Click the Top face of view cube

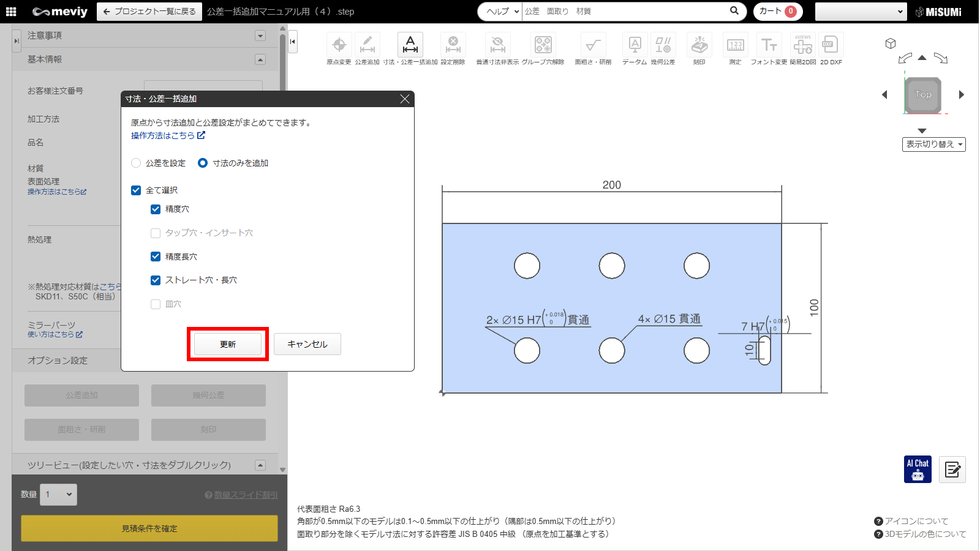[922, 95]
